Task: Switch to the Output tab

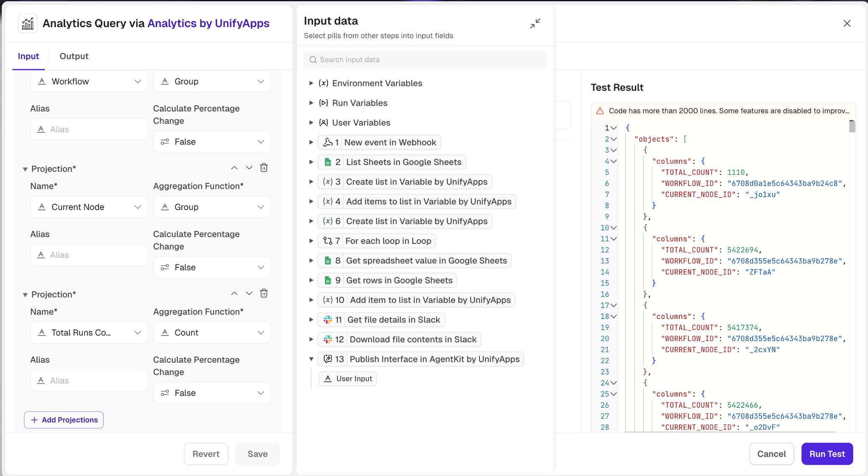Action: pos(74,56)
